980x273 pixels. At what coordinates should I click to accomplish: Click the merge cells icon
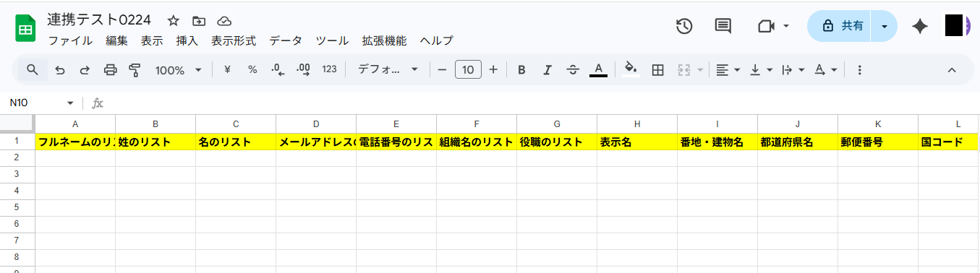pyautogui.click(x=683, y=69)
